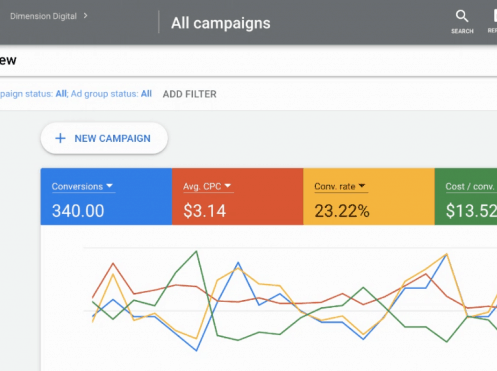Click the All campaigns page title
Viewport: 497px width, 371px height.
click(221, 23)
